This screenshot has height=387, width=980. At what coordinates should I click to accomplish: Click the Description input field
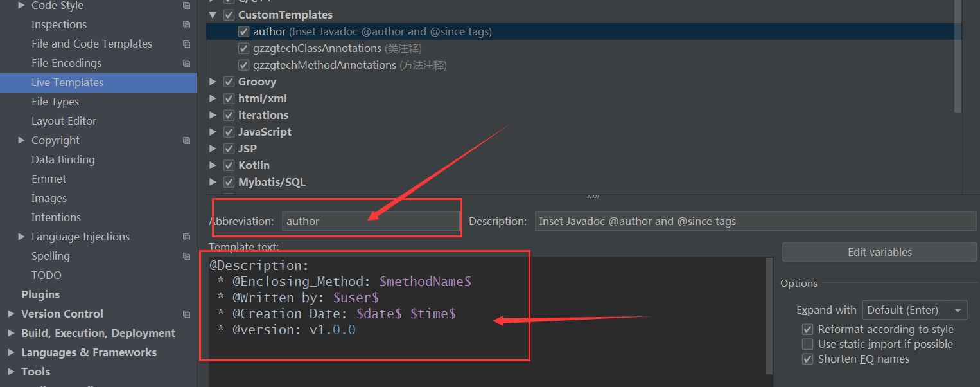755,221
